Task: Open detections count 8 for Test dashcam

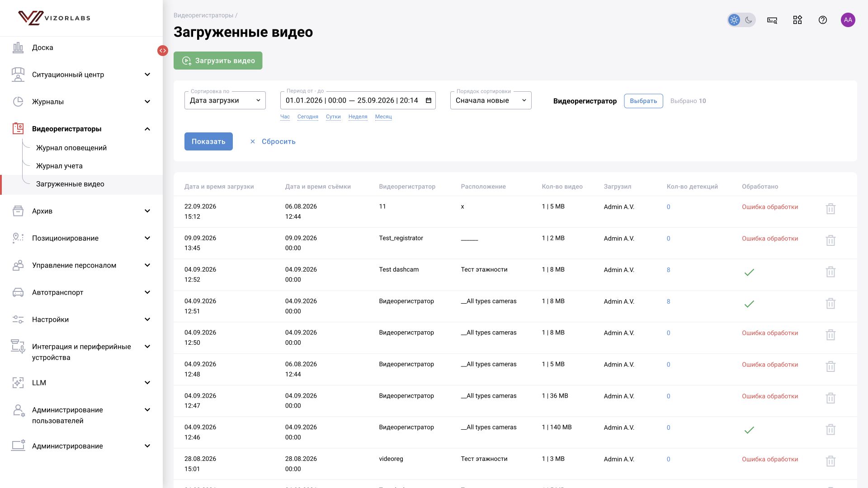Action: pyautogui.click(x=668, y=270)
